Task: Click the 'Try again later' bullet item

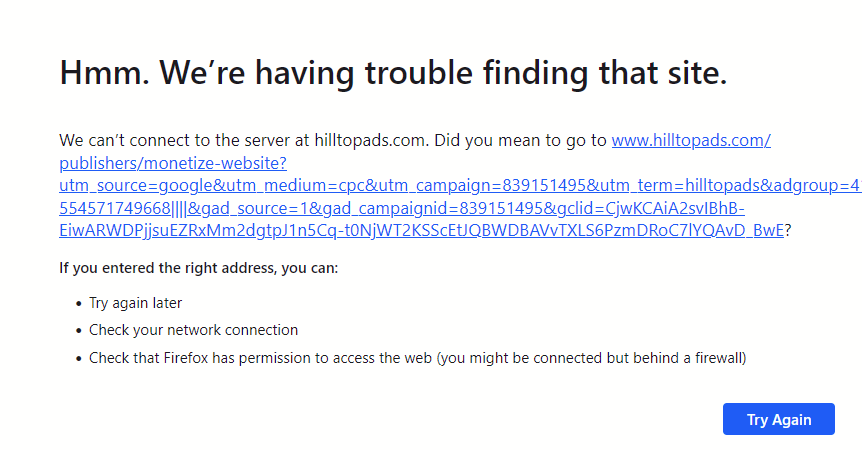Action: click(135, 303)
